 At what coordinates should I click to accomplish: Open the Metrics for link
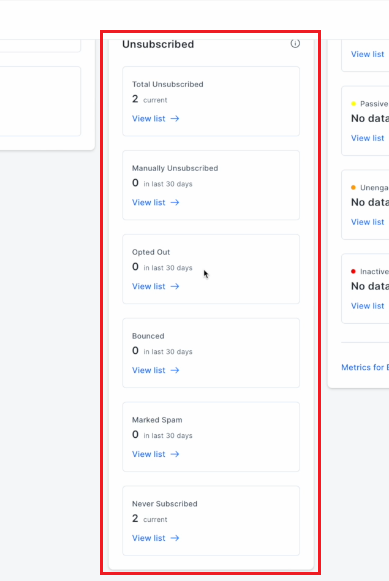coord(365,367)
